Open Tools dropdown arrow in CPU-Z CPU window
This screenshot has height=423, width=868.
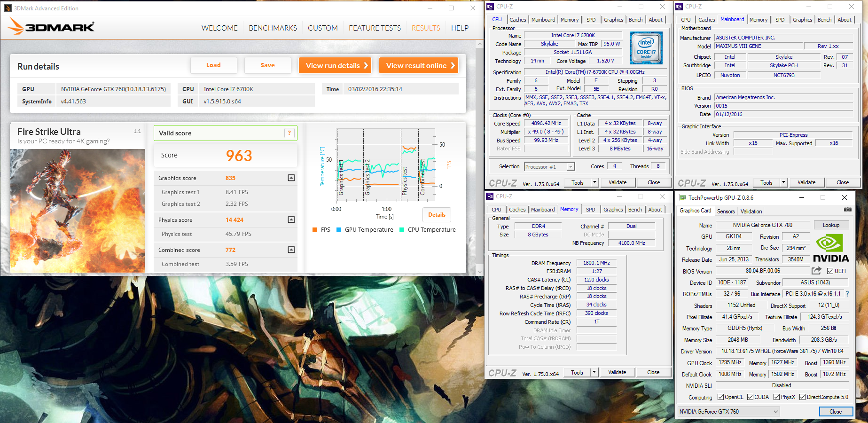[594, 182]
